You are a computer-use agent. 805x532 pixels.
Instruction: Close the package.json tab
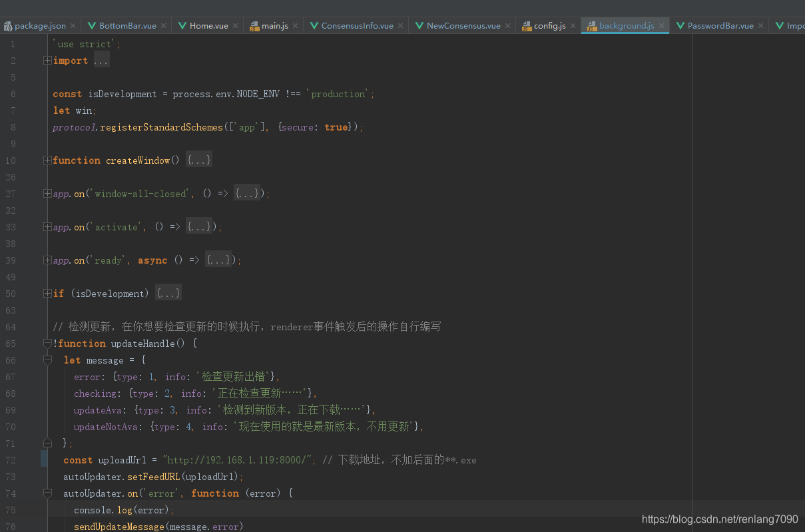tap(73, 26)
